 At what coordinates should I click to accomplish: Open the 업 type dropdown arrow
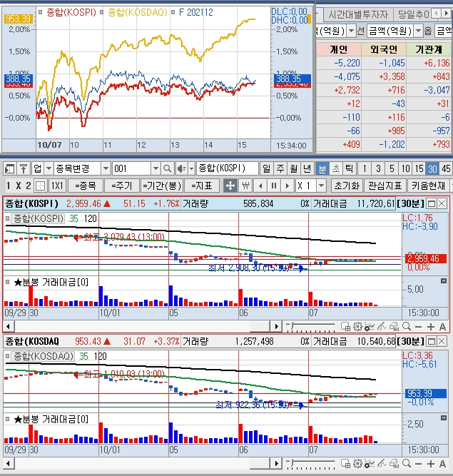[49, 168]
